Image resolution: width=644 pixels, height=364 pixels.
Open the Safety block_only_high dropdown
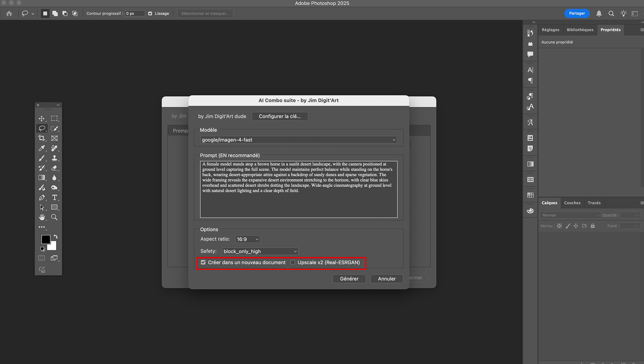(x=260, y=251)
